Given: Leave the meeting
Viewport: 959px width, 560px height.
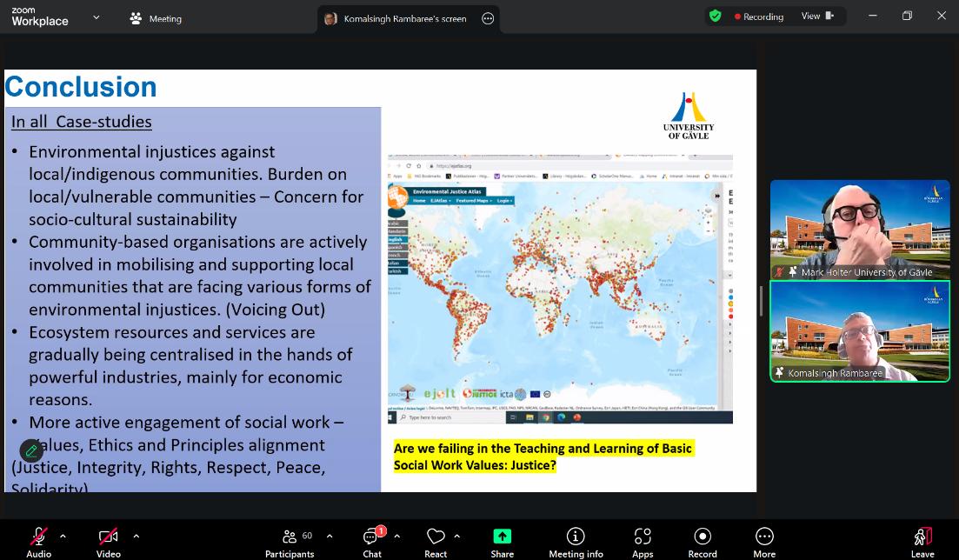Looking at the screenshot, I should click(922, 543).
